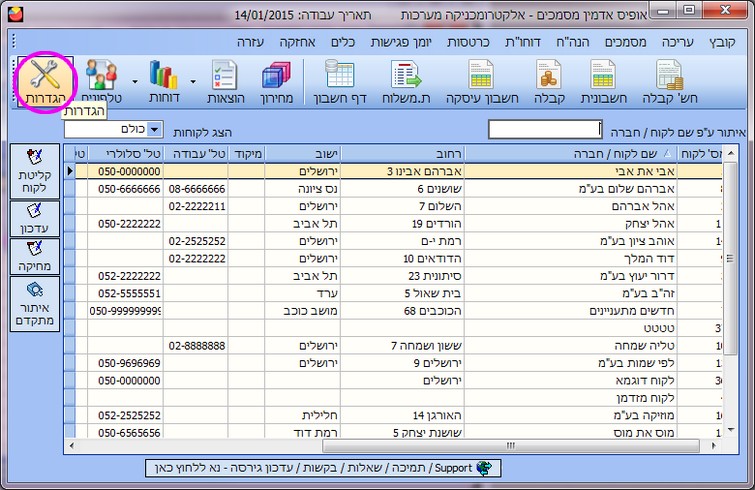
Task: Open the הגדרות settings tool
Action: (x=45, y=82)
